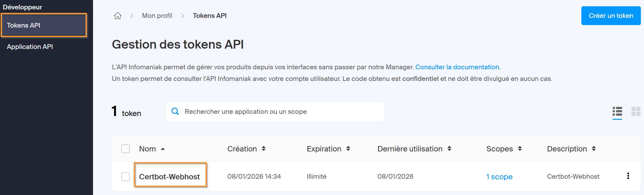Click the Gestion des tokens API heading
The image size is (644, 195).
(178, 45)
